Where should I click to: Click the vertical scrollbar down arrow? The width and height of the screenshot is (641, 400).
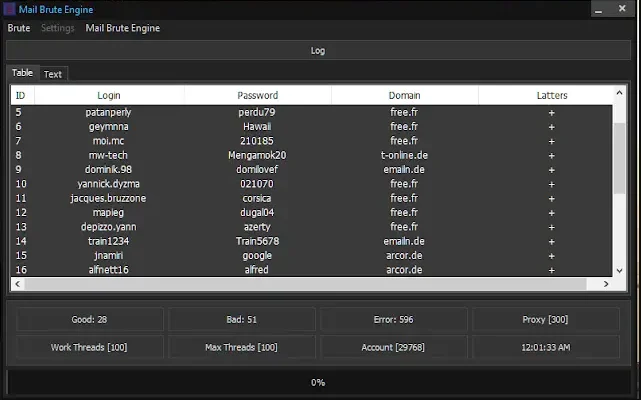[x=620, y=270]
